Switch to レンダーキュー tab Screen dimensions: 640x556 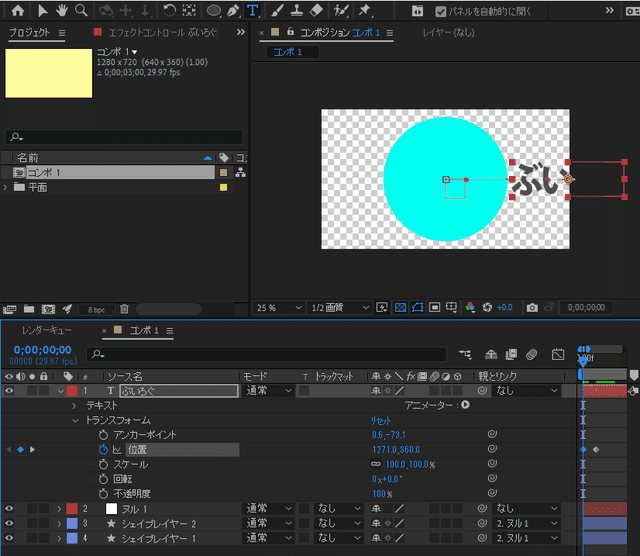pyautogui.click(x=47, y=330)
